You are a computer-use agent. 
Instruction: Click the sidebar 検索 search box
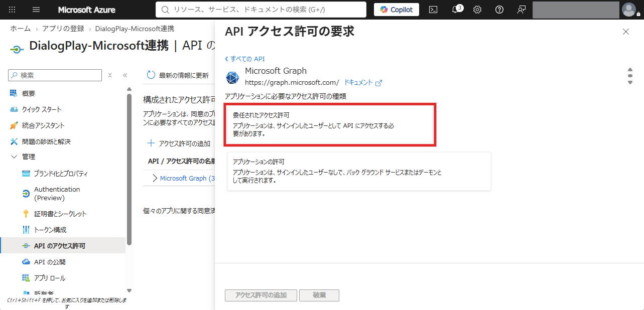point(55,75)
